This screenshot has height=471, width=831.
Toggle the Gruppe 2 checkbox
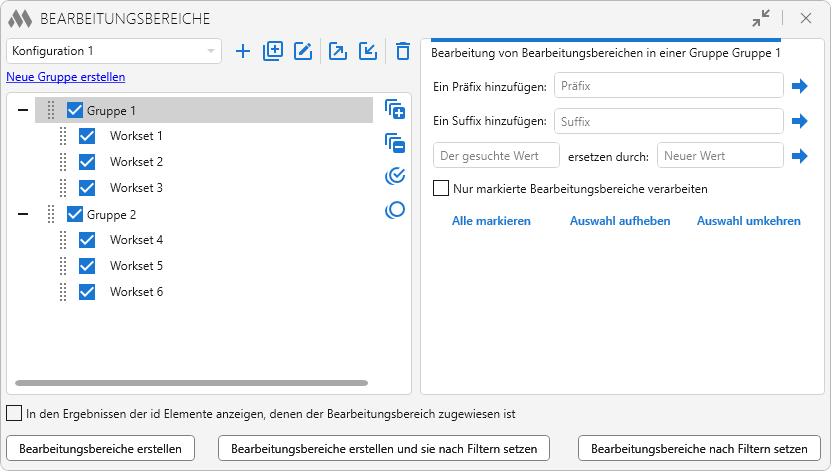[x=75, y=214]
